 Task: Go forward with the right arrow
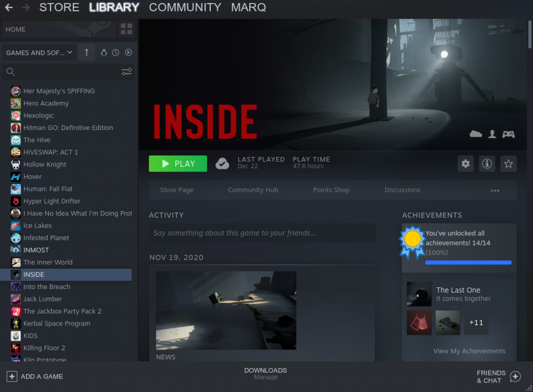tap(26, 7)
